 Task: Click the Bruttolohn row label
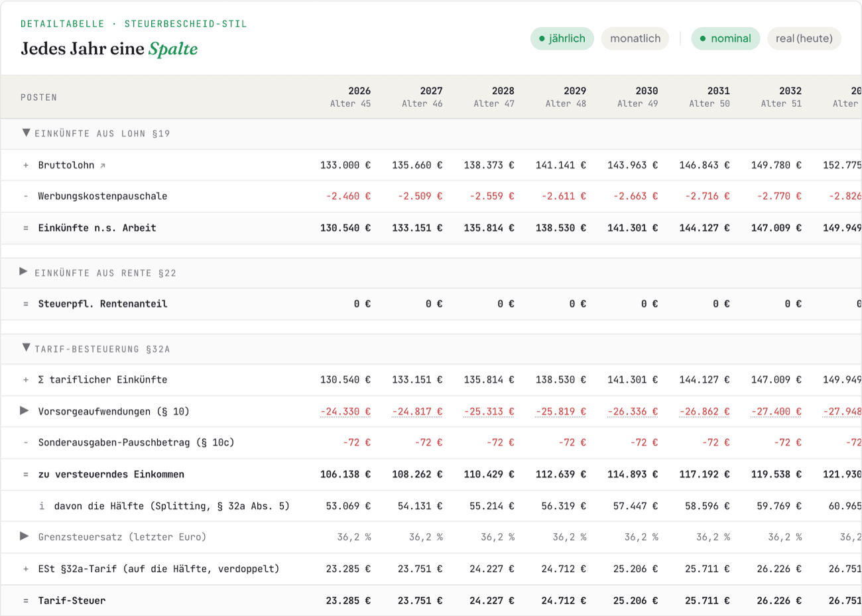[x=66, y=165]
